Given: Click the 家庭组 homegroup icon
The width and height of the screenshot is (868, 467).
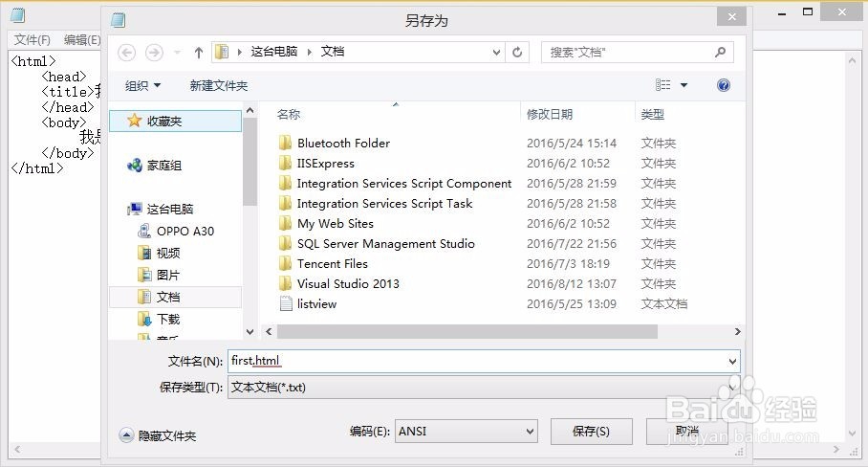Looking at the screenshot, I should [135, 166].
